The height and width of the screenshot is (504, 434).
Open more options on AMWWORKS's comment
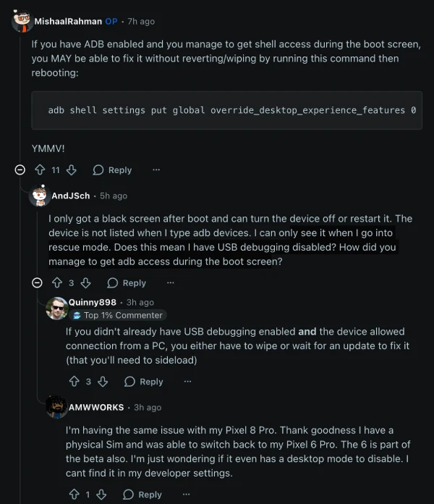tap(187, 495)
